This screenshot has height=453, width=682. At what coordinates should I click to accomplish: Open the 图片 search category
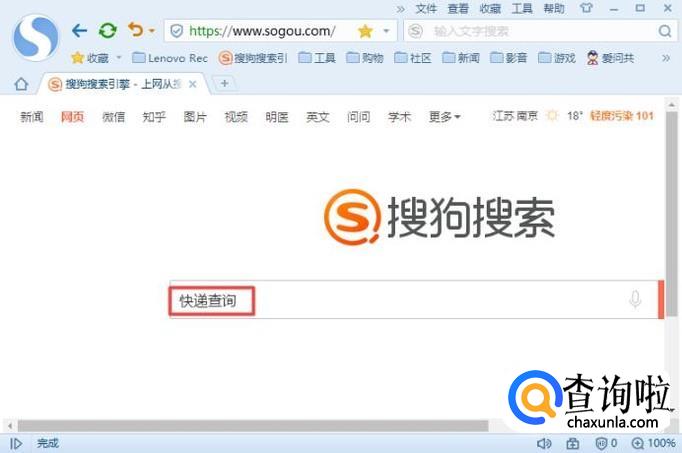(x=195, y=117)
